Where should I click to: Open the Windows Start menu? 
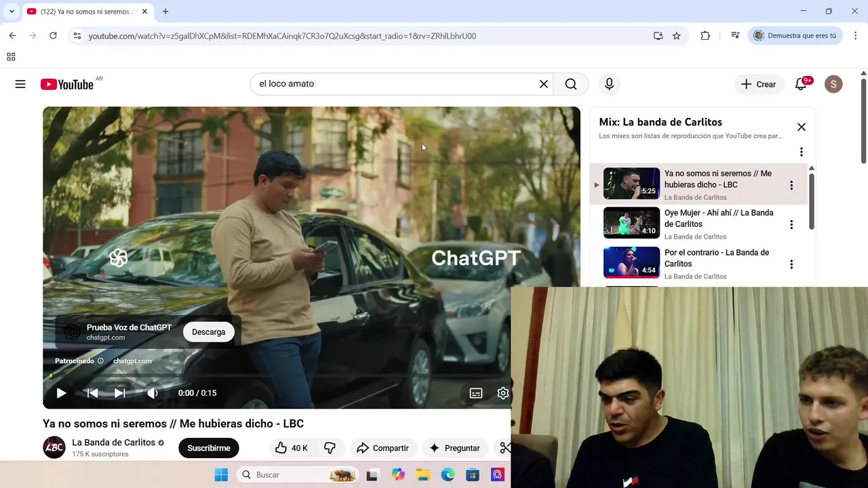point(221,474)
